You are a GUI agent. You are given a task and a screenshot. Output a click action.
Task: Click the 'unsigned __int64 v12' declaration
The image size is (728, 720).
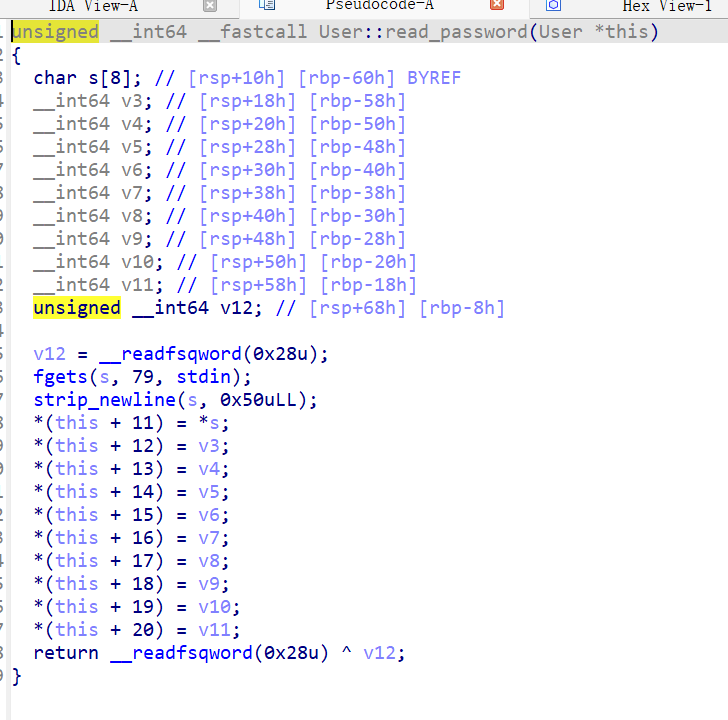pos(148,308)
